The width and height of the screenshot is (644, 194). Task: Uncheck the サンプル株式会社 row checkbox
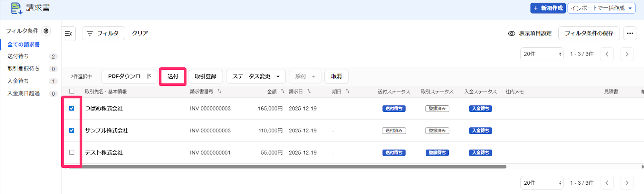(x=72, y=130)
